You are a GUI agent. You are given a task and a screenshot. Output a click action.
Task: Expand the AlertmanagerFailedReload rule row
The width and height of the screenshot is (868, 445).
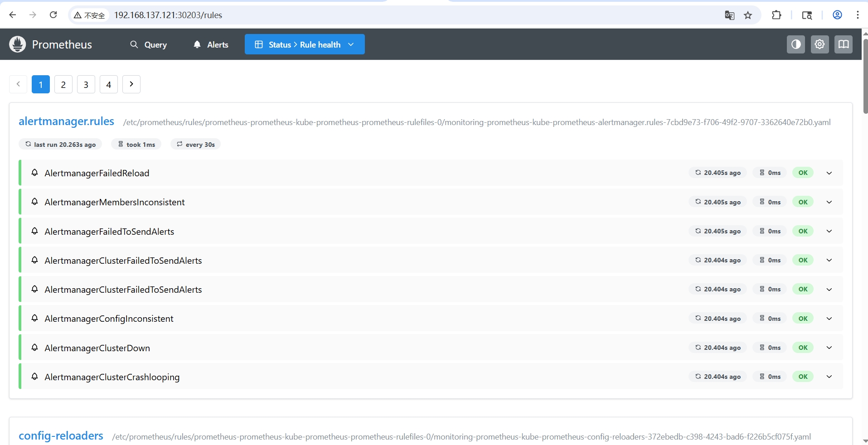829,173
